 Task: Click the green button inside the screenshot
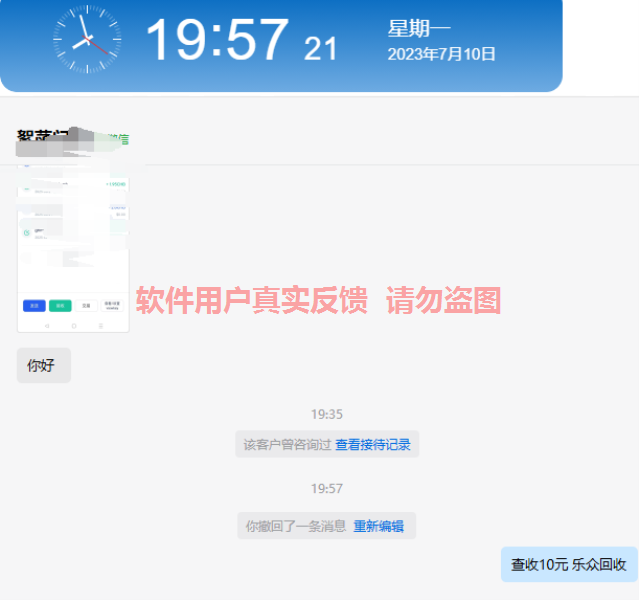[60, 305]
